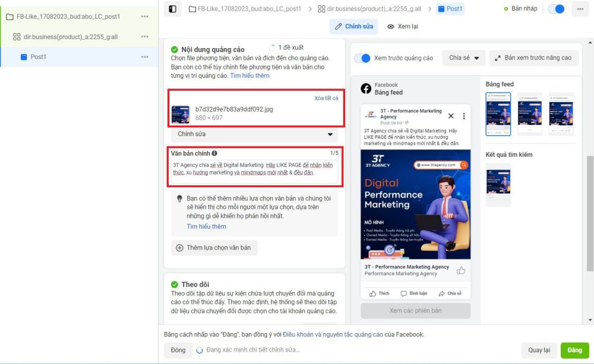
Task: Open options for FB-Like campaign in sidebar
Action: click(145, 17)
